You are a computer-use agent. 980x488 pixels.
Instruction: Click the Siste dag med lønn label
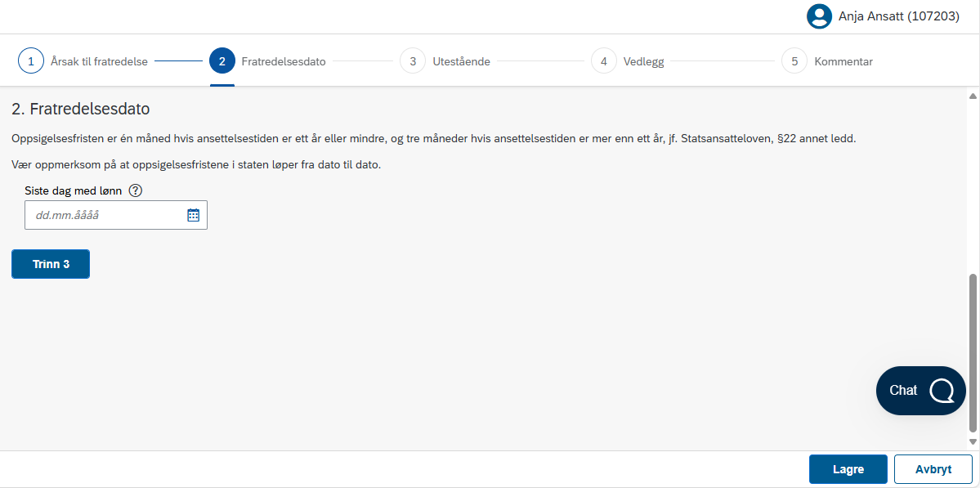[x=73, y=190]
